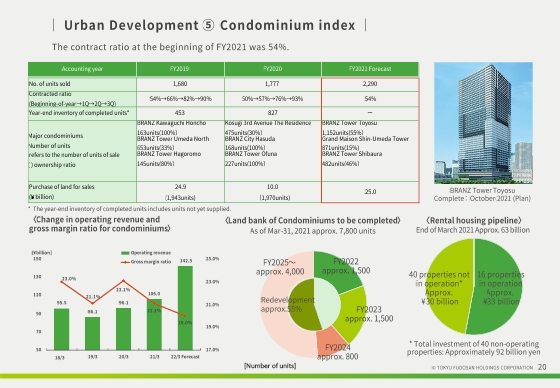Click the '(1,970units)' cell
Image resolution: width=560 pixels, height=388 pixels.
[275, 198]
